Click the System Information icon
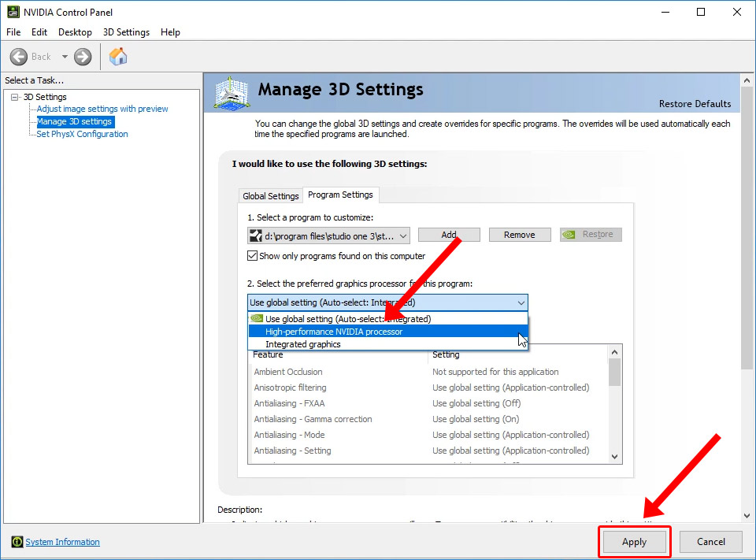Screen dimensions: 756x560 coord(17,542)
